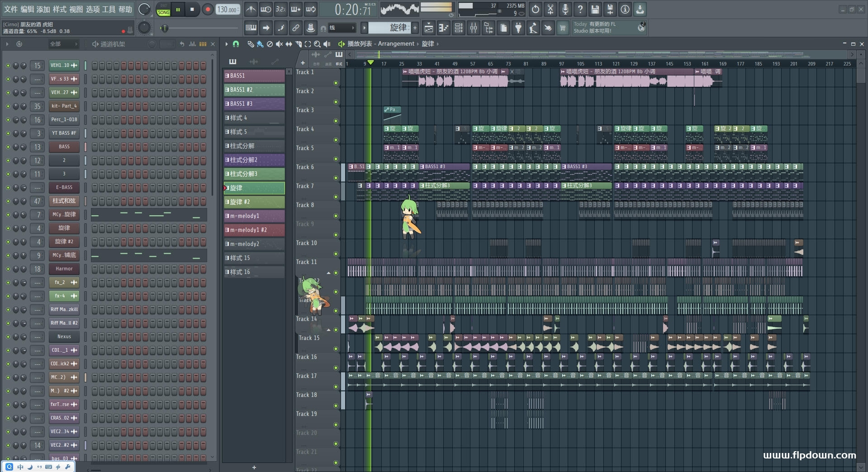
Task: Open the snap dropdown labeled 线
Action: (342, 28)
